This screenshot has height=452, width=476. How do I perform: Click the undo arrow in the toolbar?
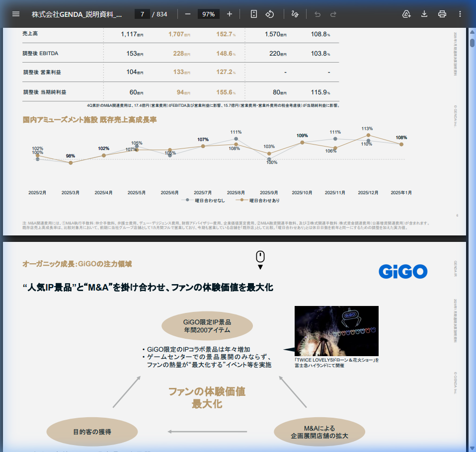point(317,14)
